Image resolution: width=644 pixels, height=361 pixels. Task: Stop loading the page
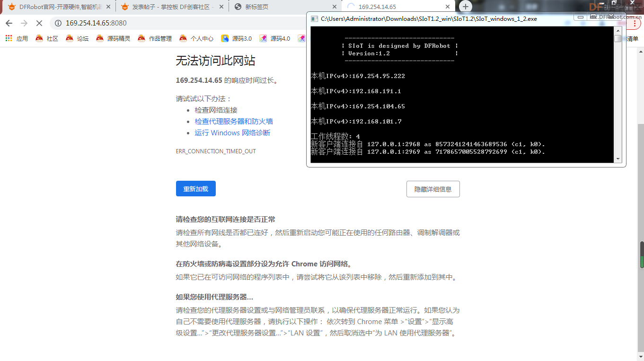point(39,23)
